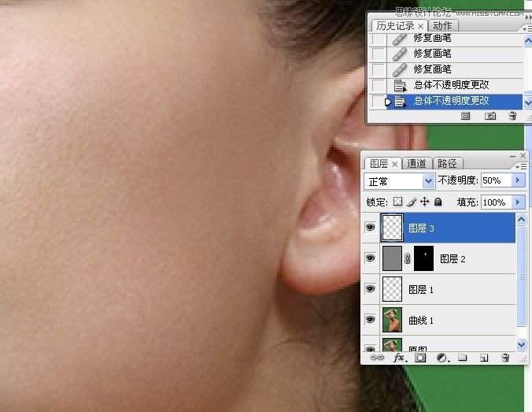532x412 pixels.
Task: Click history panel scroll up arrow
Action: point(528,41)
